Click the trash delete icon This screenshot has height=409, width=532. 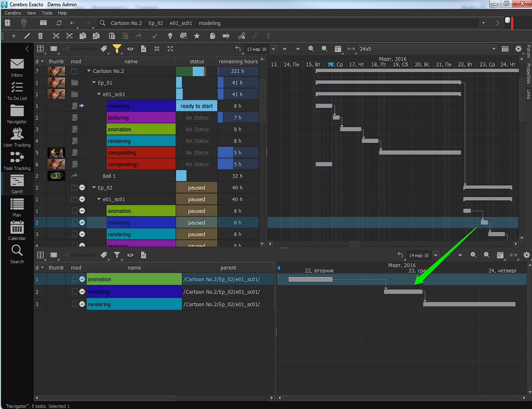40,36
